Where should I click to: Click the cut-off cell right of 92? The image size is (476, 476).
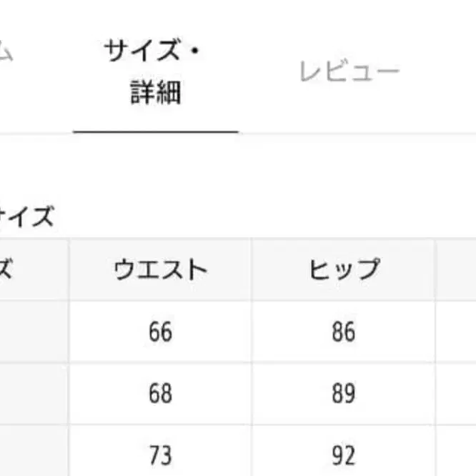point(457,455)
